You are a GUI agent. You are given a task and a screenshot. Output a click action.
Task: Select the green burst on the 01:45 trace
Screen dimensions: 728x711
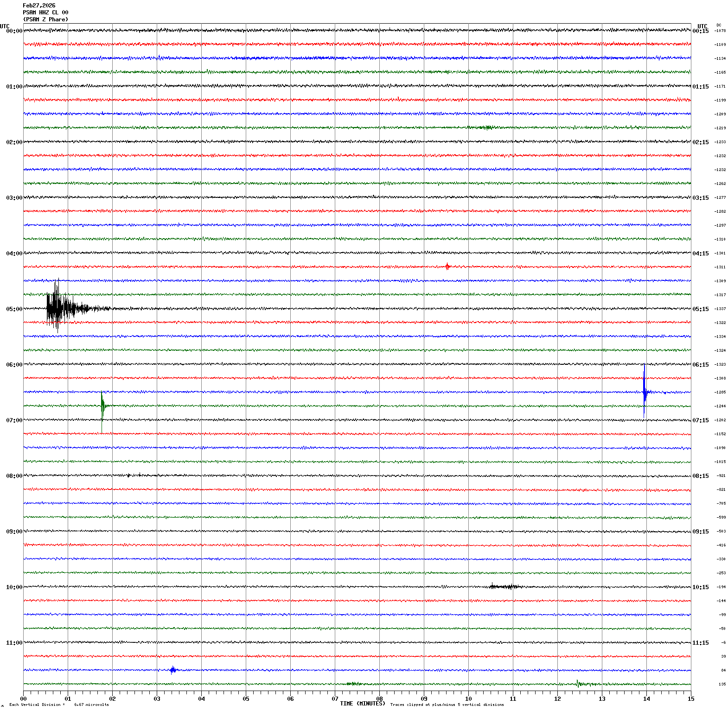tap(486, 127)
